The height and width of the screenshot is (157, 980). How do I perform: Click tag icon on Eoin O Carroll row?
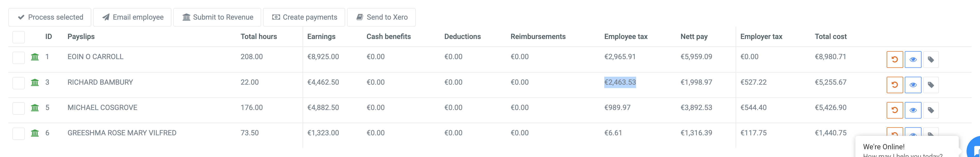[x=931, y=60]
